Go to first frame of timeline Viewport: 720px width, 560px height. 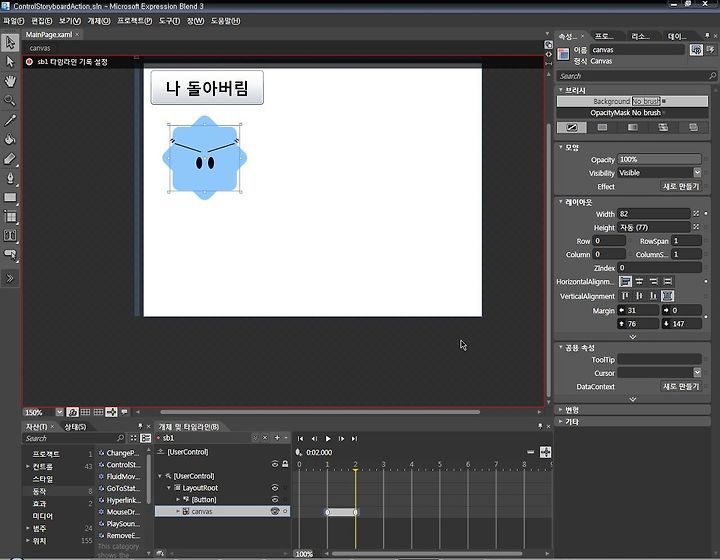click(x=300, y=438)
